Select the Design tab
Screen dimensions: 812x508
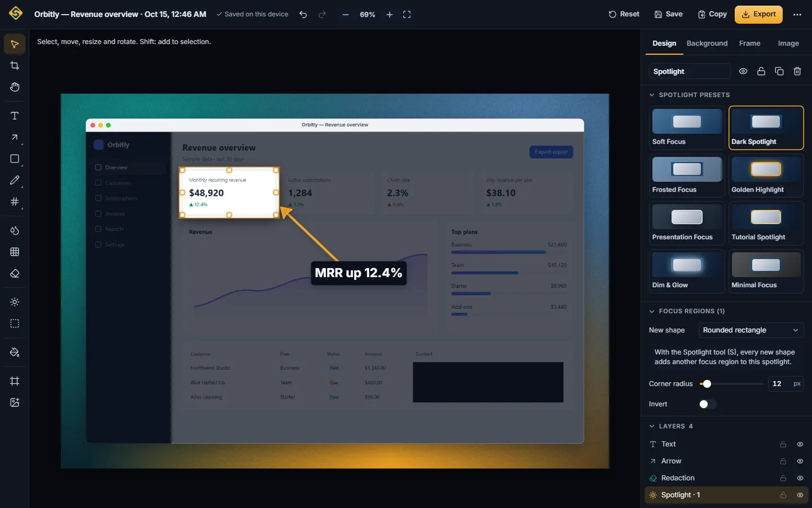664,43
